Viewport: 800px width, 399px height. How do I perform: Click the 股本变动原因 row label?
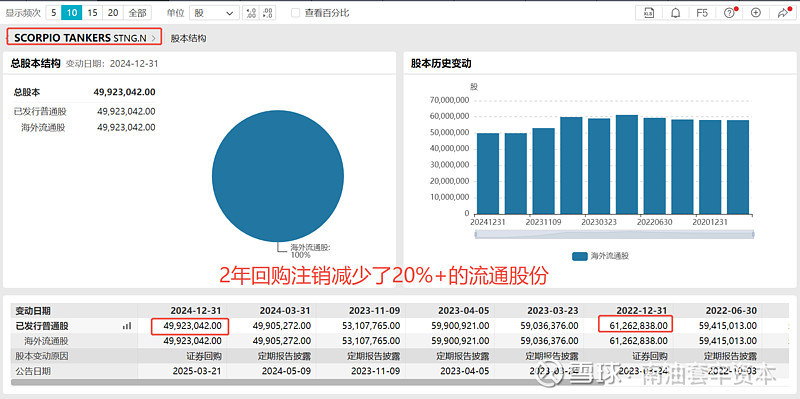coord(42,356)
